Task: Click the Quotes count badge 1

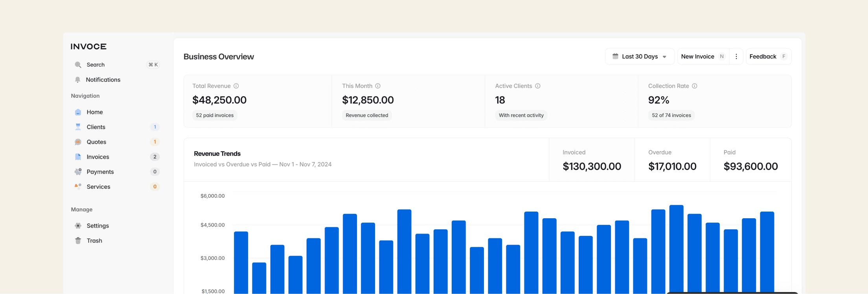Action: (155, 142)
